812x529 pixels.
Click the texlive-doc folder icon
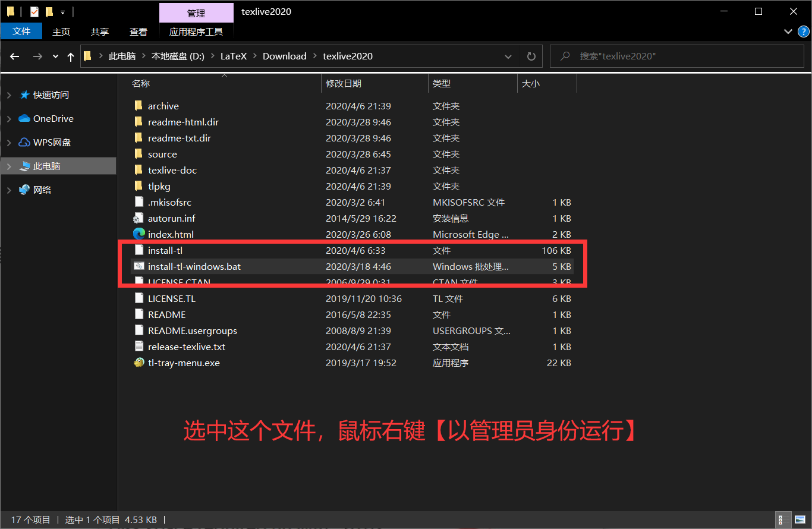(x=139, y=170)
